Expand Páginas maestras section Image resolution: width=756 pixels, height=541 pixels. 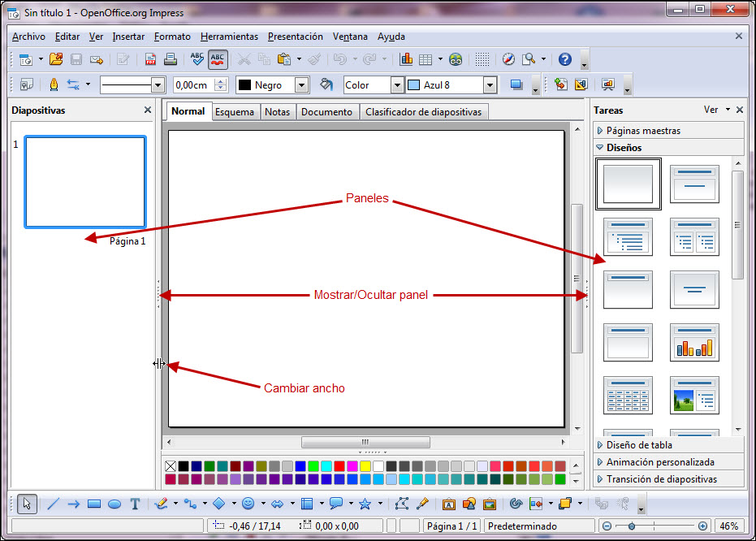(669, 131)
